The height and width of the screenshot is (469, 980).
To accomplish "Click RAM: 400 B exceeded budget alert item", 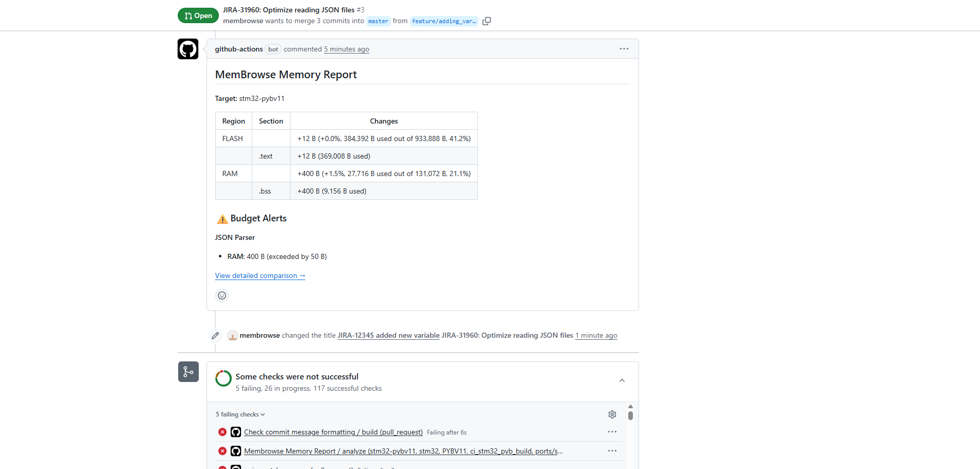I will click(277, 256).
